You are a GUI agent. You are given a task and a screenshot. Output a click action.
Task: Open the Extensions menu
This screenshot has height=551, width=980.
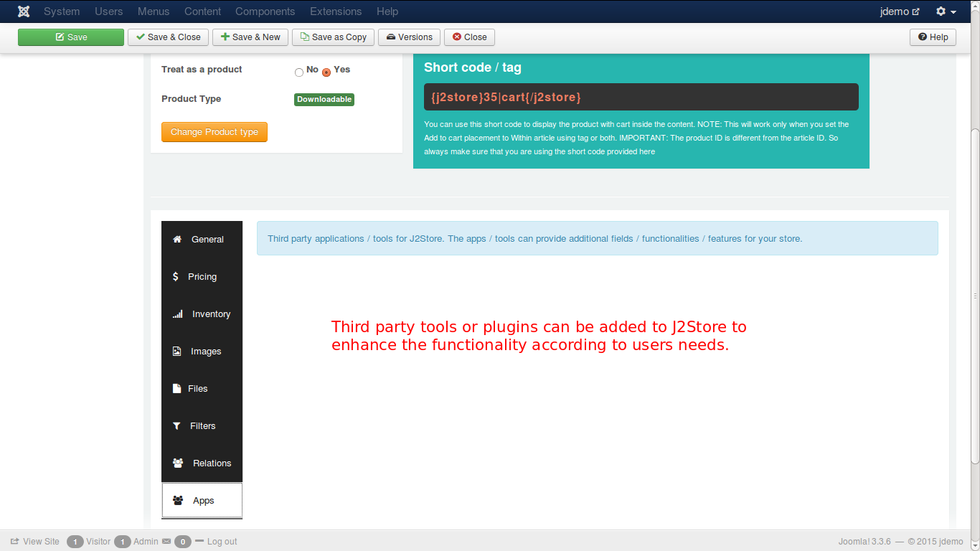pyautogui.click(x=335, y=11)
